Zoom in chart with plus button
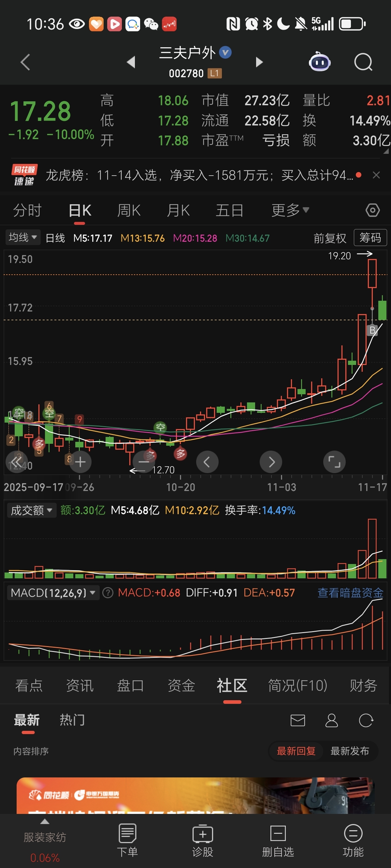 [80, 462]
